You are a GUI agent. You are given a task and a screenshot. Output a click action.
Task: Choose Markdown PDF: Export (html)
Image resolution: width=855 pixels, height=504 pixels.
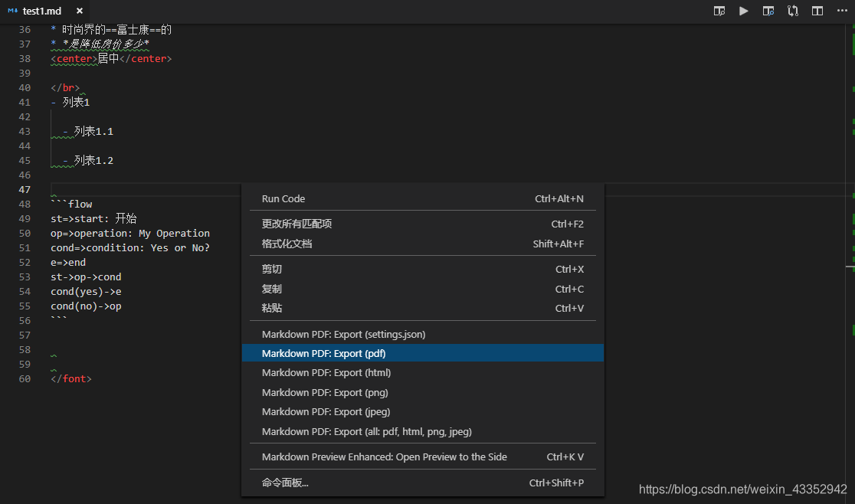pyautogui.click(x=423, y=373)
